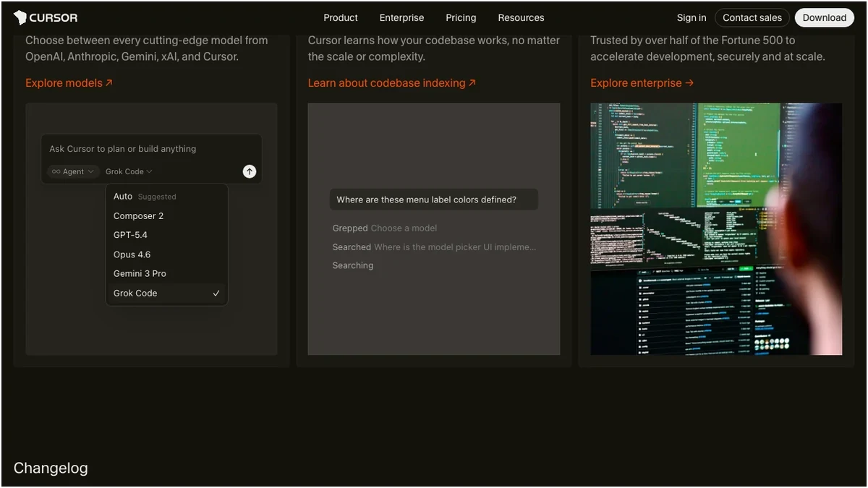This screenshot has height=488, width=868.
Task: Click the Contact sales button
Action: pos(752,17)
